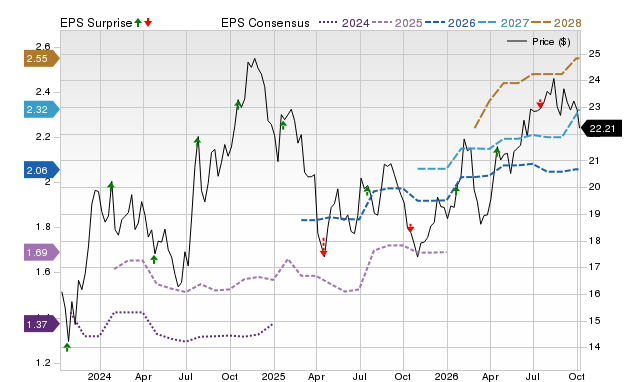Click the 1.69 light purple consensus value tag
This screenshot has height=382, width=640.
(42, 253)
